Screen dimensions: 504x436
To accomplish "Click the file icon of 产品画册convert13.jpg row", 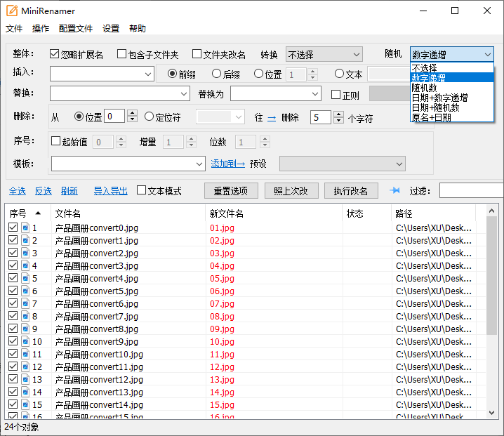I will click(x=25, y=392).
